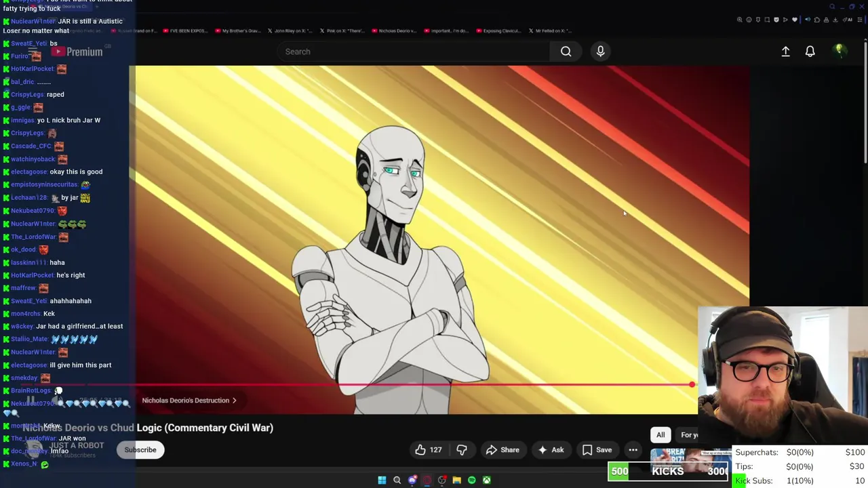Subscribe to JUST A ROBOT channel
This screenshot has width=868, height=488.
pyautogui.click(x=140, y=450)
